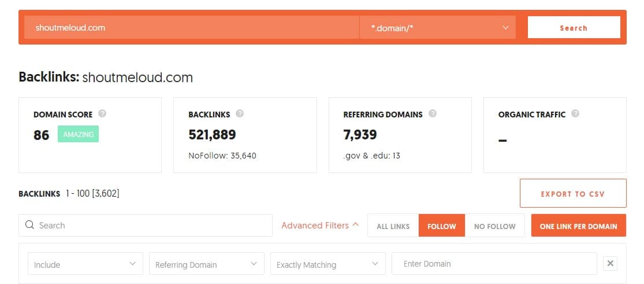Select the No Follow tab
644x284 pixels.
[494, 226]
